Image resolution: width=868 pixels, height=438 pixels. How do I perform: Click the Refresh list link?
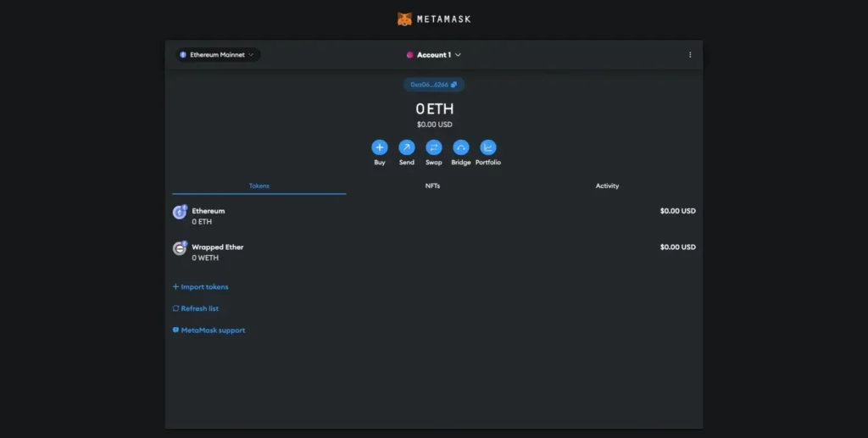tap(196, 308)
